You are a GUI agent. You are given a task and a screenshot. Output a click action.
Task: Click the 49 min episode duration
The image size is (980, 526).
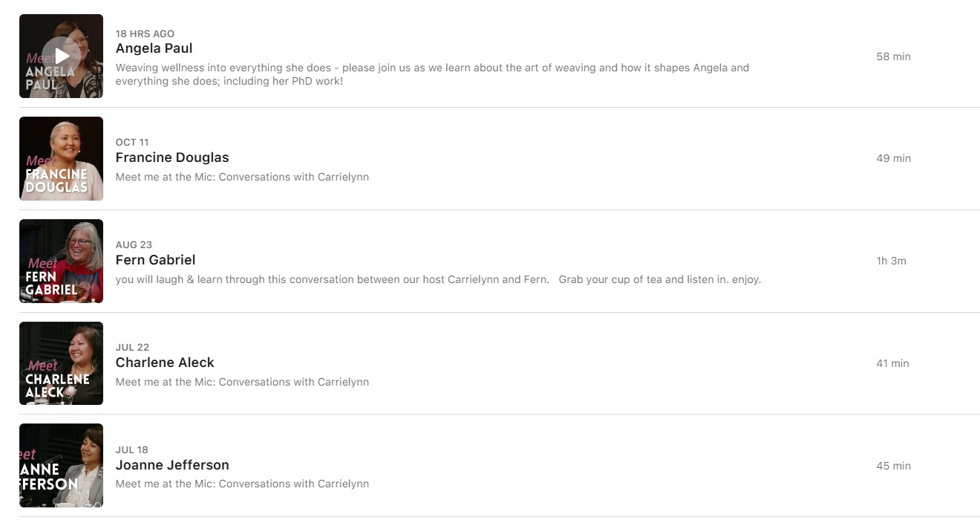[x=893, y=158]
